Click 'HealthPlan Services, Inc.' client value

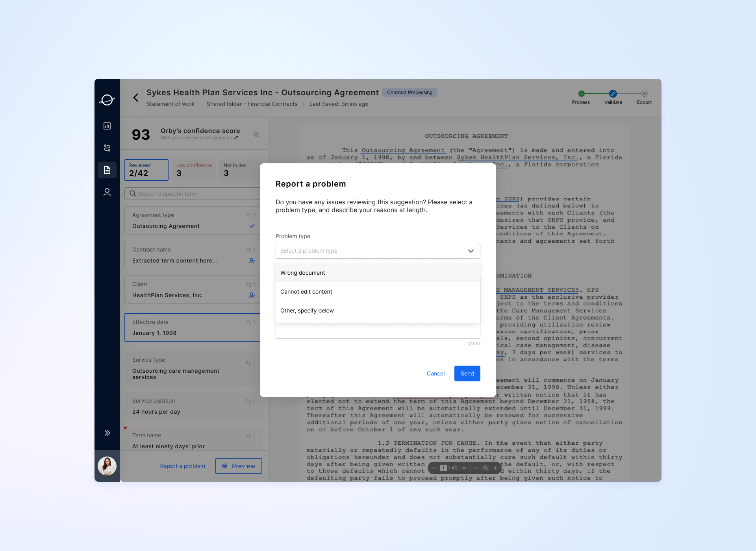point(167,295)
